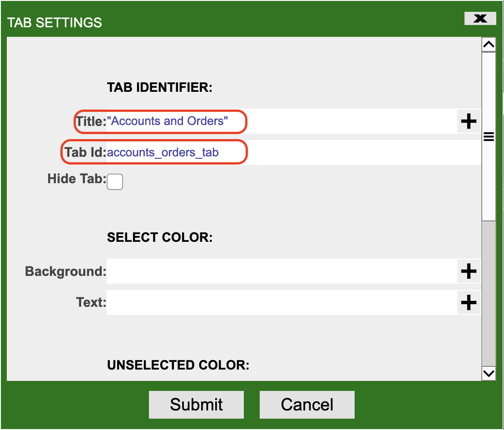Click the scroll down arrow
Screen dimensions: 504x430
point(489,373)
